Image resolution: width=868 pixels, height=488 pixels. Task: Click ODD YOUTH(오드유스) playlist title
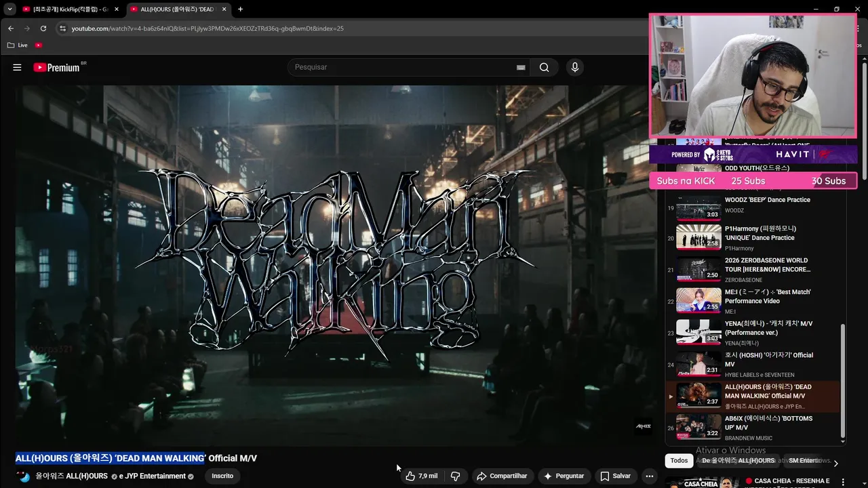[x=757, y=168]
